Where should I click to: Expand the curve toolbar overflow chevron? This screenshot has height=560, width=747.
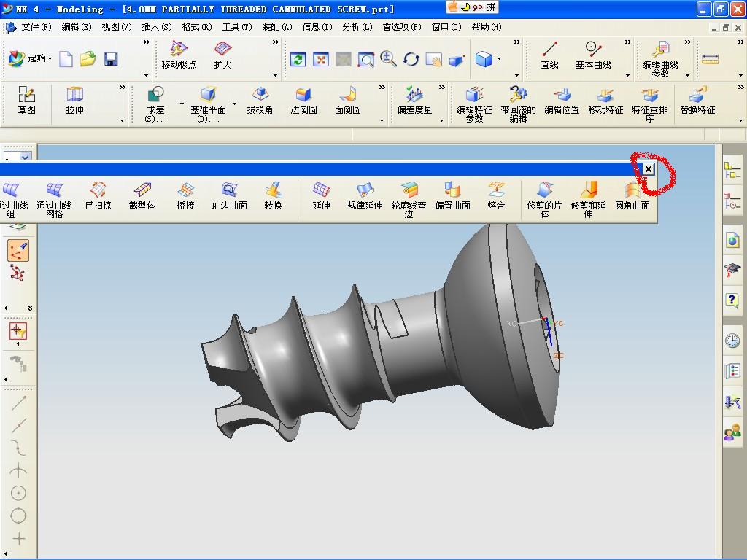click(x=628, y=42)
